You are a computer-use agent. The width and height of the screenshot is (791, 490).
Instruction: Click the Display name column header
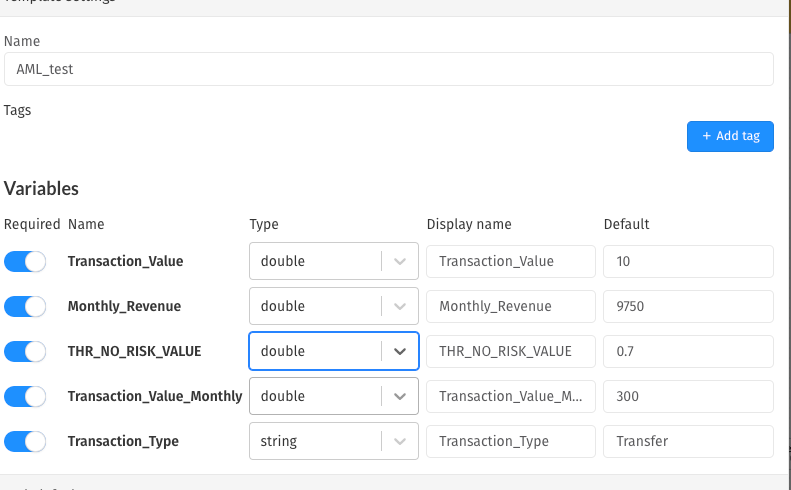(x=469, y=224)
